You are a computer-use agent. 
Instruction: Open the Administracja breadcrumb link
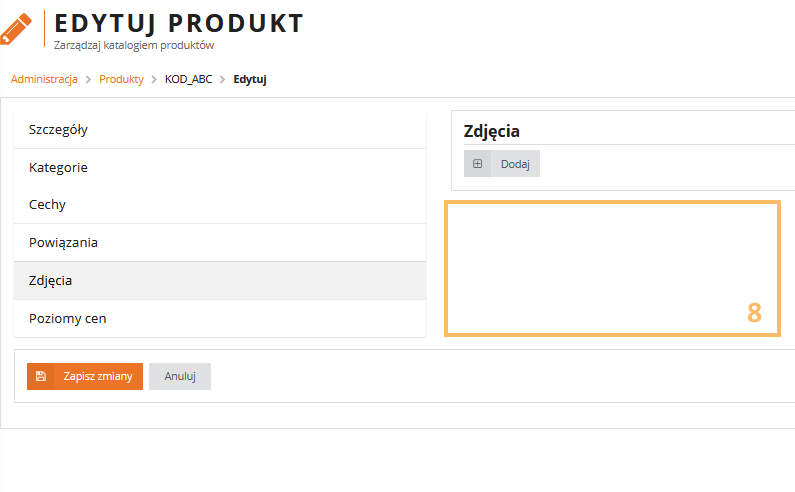click(x=44, y=79)
